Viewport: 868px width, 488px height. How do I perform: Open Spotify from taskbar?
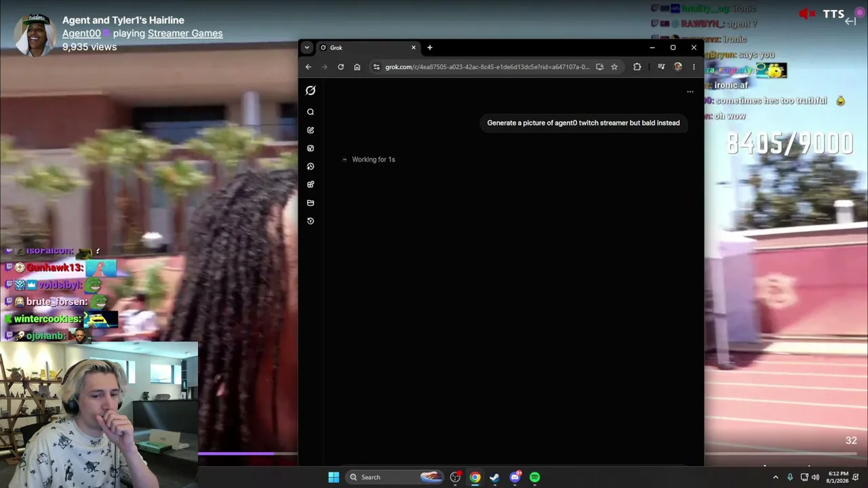535,477
